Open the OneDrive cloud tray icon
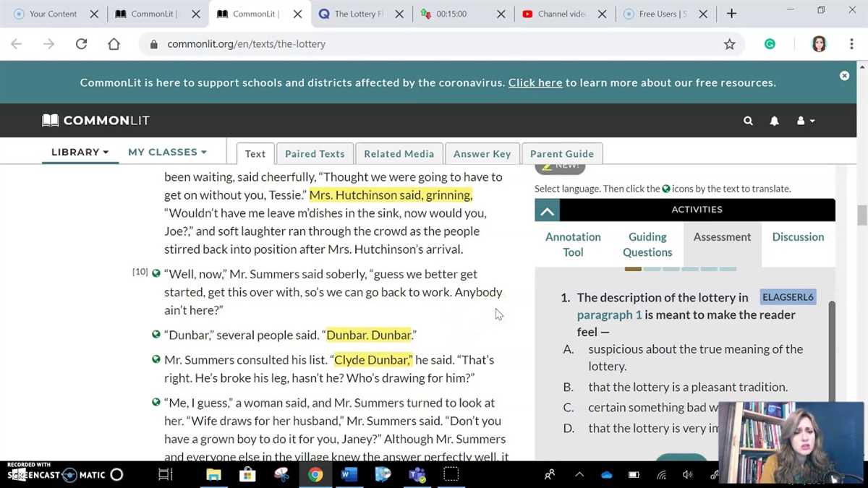868x488 pixels. pos(606,475)
